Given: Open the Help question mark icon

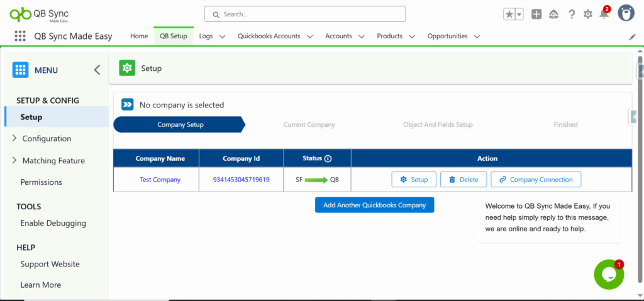Looking at the screenshot, I should click(x=572, y=14).
